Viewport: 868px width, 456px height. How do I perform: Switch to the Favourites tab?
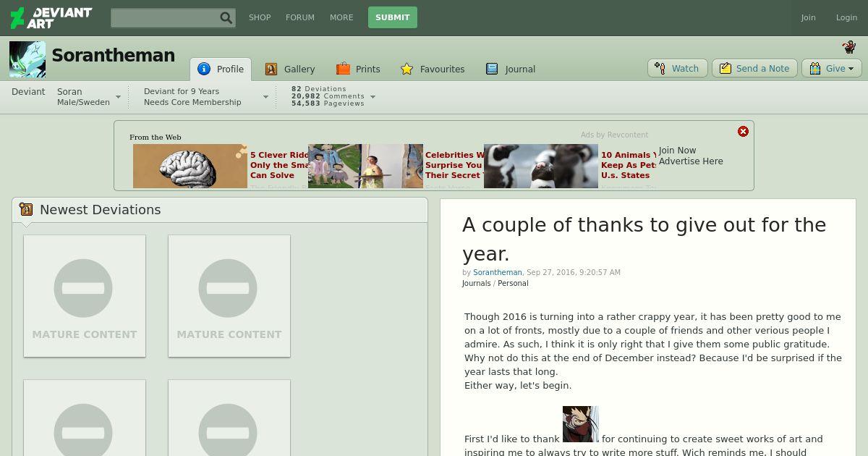coord(433,69)
